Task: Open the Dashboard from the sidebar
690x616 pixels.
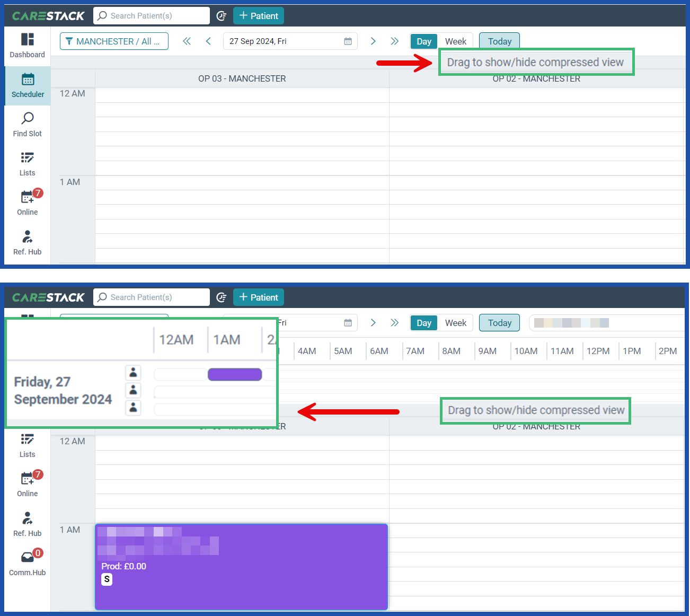Action: (x=27, y=45)
